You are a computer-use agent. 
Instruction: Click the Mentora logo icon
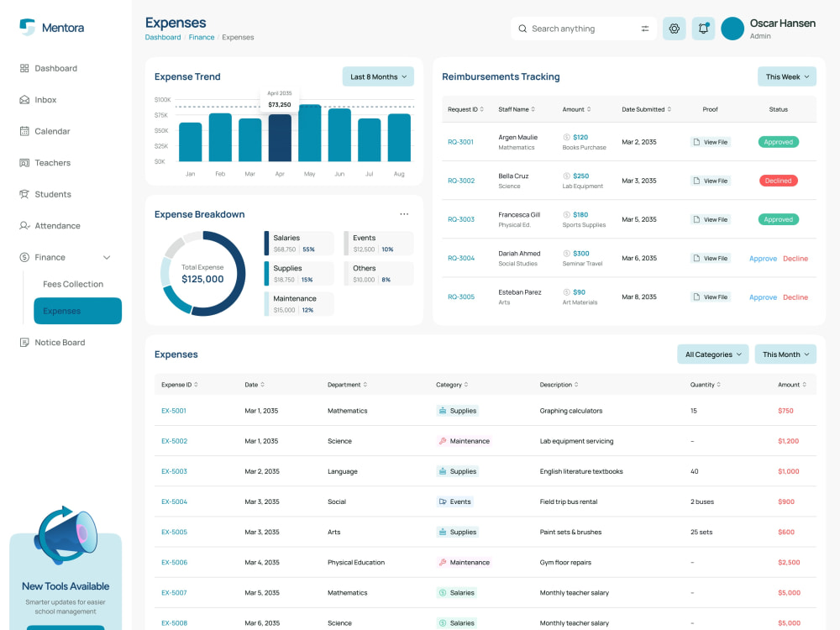pyautogui.click(x=27, y=27)
